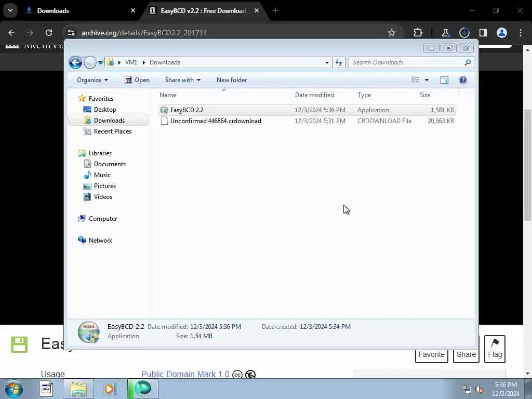The image size is (532, 399).
Task: Click the search magnifier icon
Action: tap(468, 62)
